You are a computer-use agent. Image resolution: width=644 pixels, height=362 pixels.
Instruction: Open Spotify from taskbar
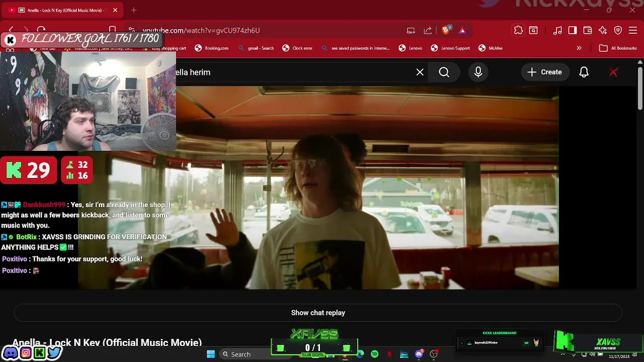tap(375, 354)
